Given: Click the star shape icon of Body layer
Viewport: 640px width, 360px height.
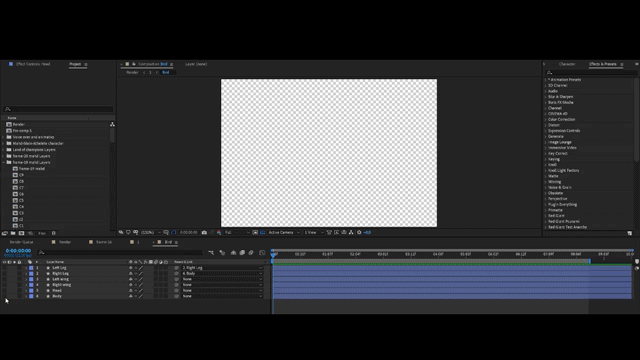Looking at the screenshot, I should click(x=48, y=296).
